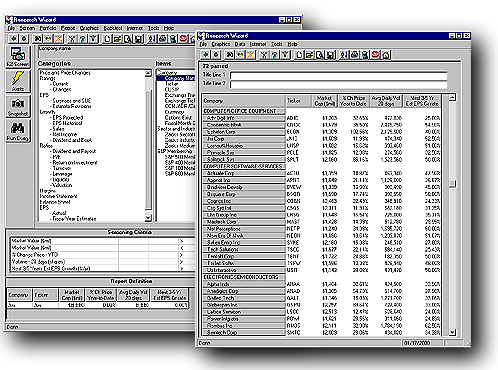Click Avg Daily Vol 20 days column header in front window
The image size is (498, 370).
(386, 101)
